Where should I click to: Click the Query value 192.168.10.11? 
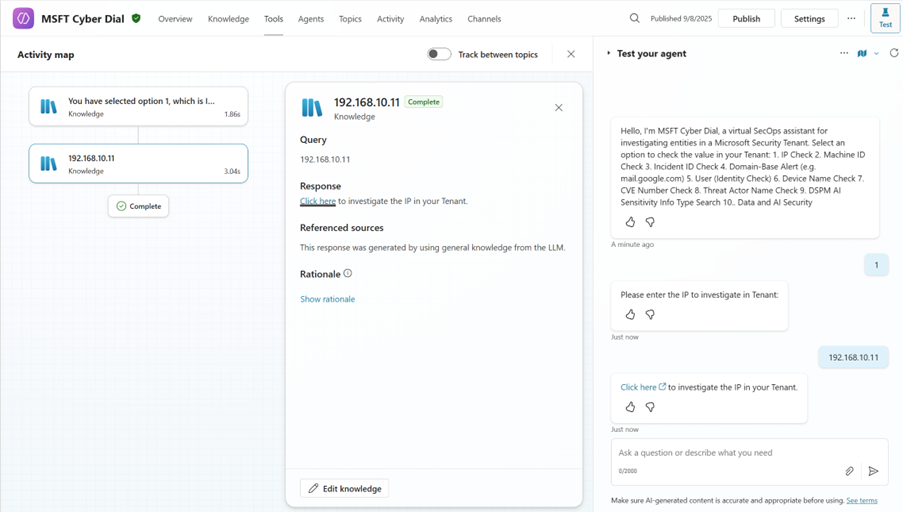point(325,160)
